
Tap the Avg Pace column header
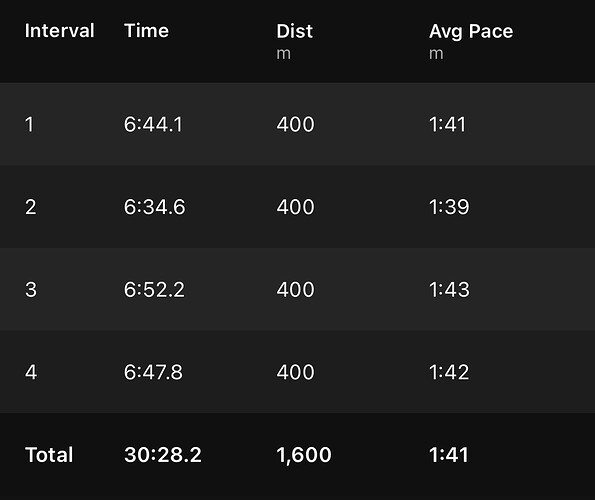(471, 32)
